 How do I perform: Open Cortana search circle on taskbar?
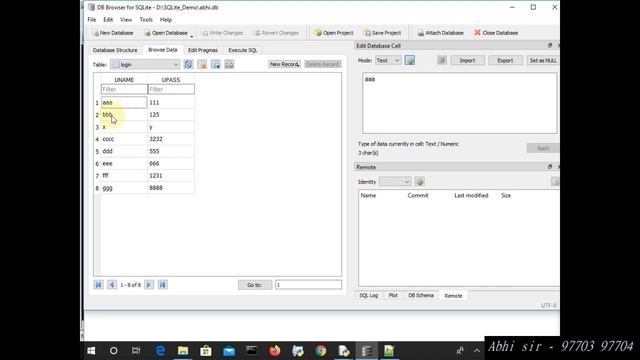coord(113,351)
